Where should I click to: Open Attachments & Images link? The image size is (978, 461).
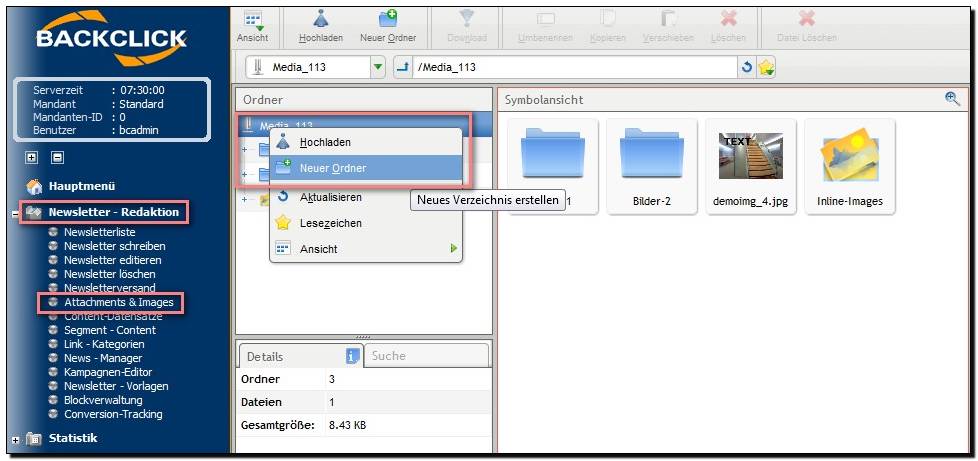[119, 303]
